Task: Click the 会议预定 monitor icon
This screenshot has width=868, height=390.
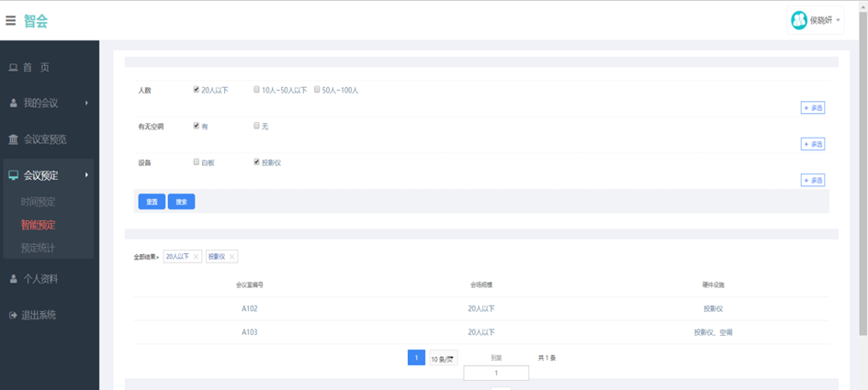Action: (14, 175)
